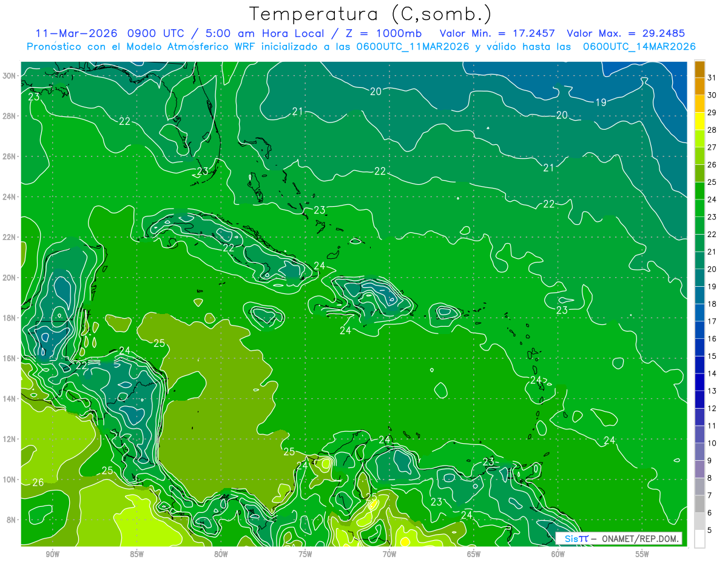Screen dimensions: 728x562
Task: Click the "0900 UTC" time text
Action: [157, 33]
